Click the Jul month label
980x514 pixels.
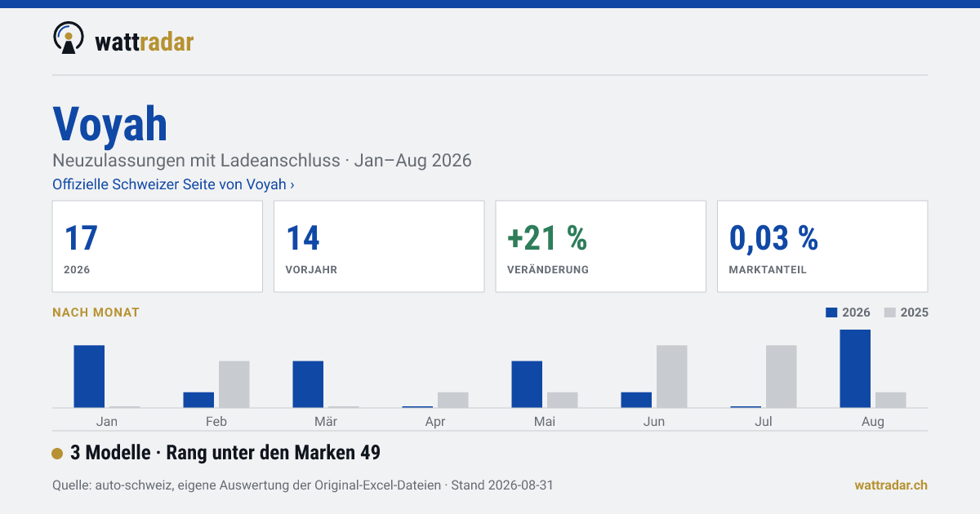tap(764, 422)
